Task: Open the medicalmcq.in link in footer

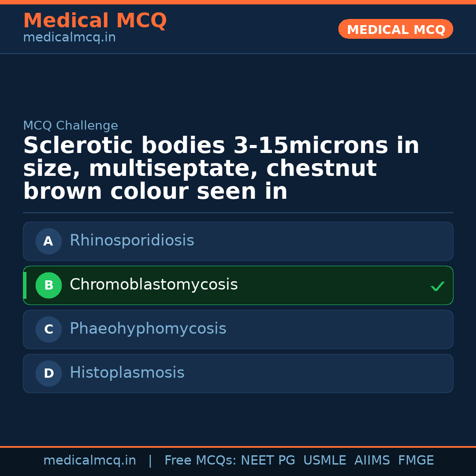Action: click(89, 461)
